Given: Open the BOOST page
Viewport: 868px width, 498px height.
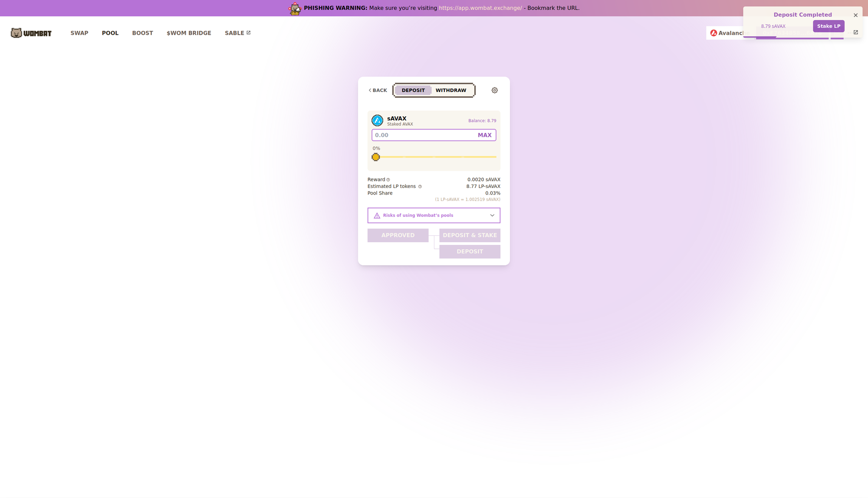Looking at the screenshot, I should [142, 33].
